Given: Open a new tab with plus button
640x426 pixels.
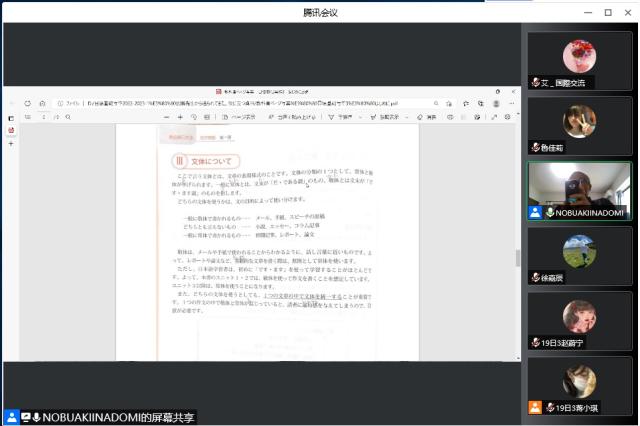Looking at the screenshot, I should point(11,144).
